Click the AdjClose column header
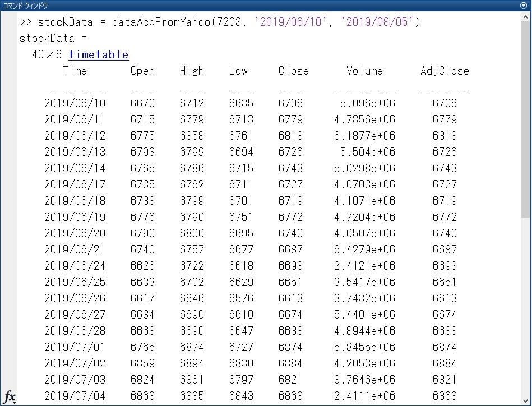 point(445,71)
